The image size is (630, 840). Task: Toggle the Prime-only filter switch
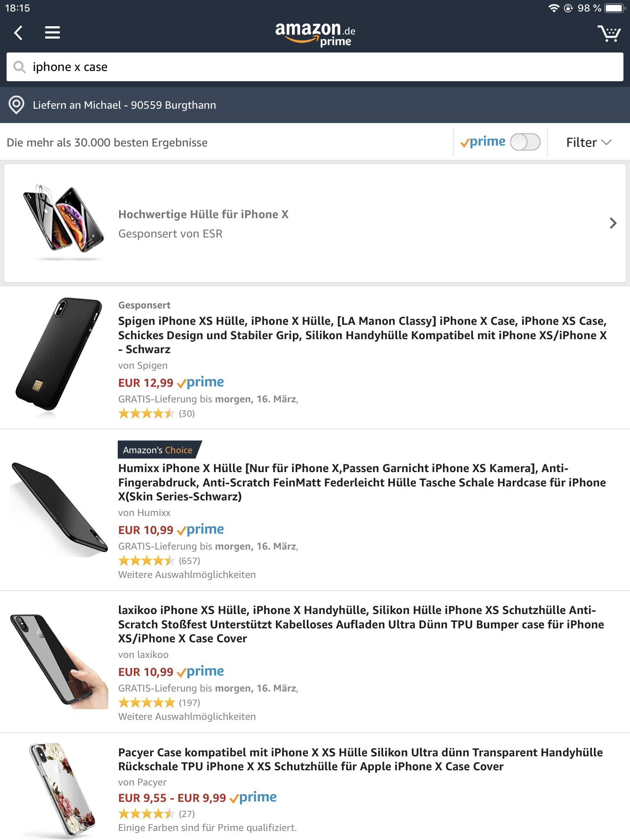[x=525, y=142]
